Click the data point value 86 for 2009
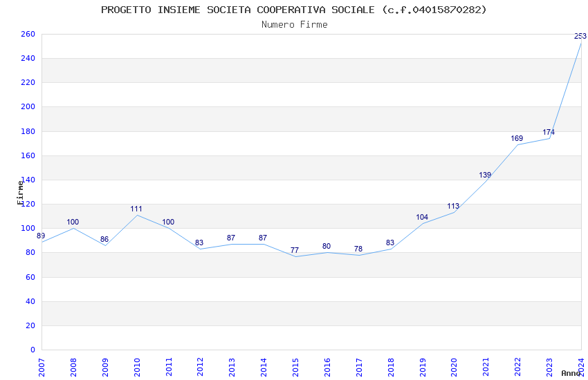Viewport: 588px width, 380px height. 104,239
